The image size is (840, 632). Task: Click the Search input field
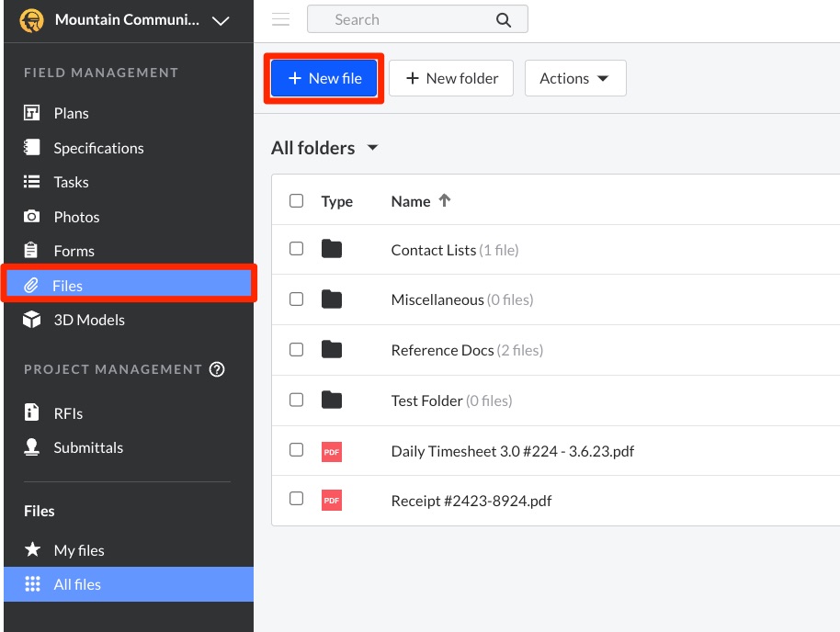pyautogui.click(x=417, y=19)
